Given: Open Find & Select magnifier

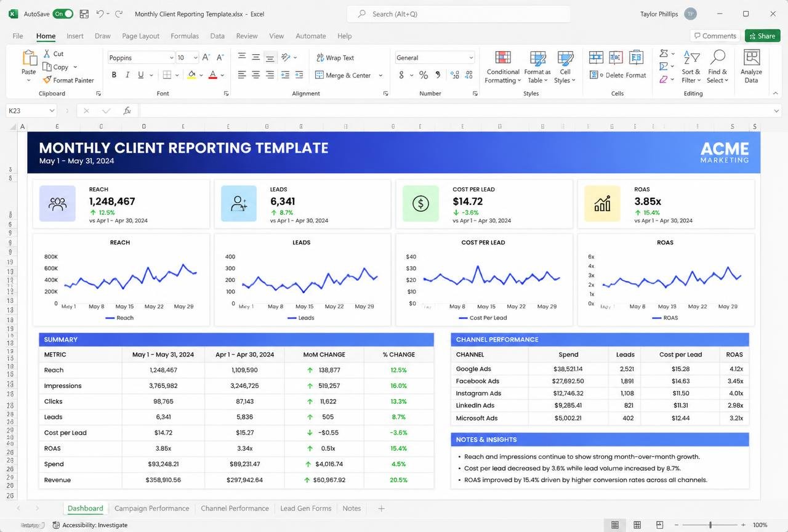Looking at the screenshot, I should 717,68.
